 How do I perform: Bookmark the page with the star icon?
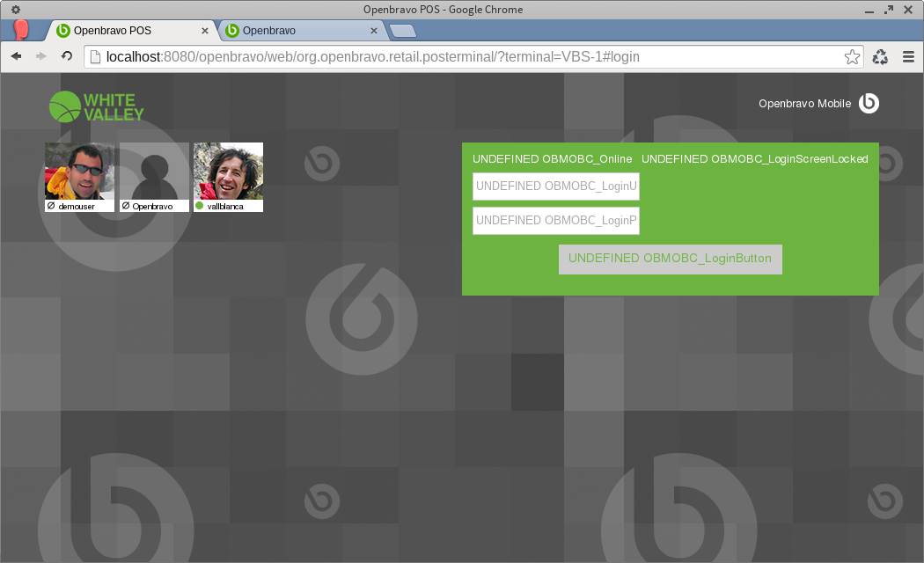pyautogui.click(x=852, y=57)
